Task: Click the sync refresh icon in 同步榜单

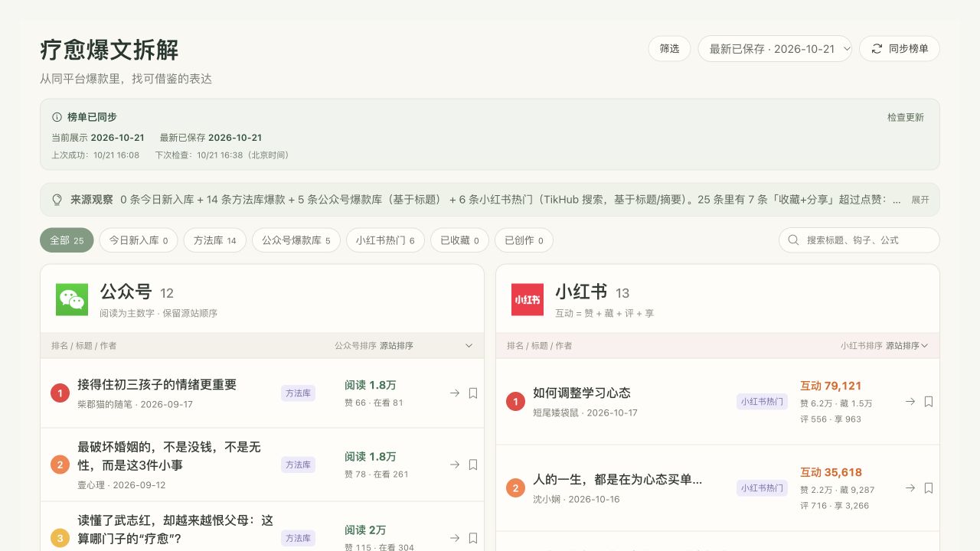Action: [x=877, y=48]
